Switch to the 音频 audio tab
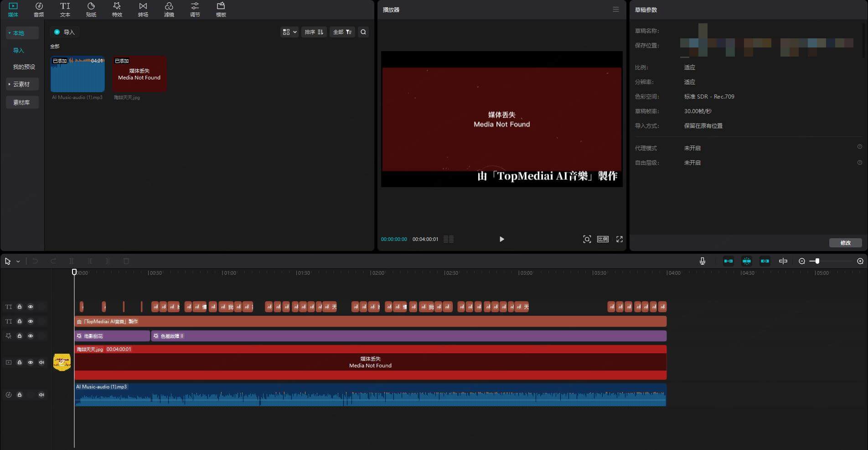Screen dimensions: 868x450 click(x=39, y=10)
